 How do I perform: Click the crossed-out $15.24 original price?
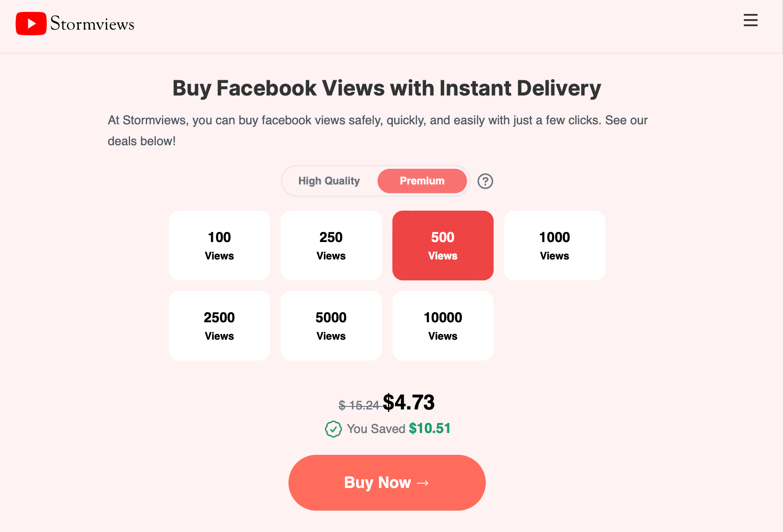click(x=359, y=406)
